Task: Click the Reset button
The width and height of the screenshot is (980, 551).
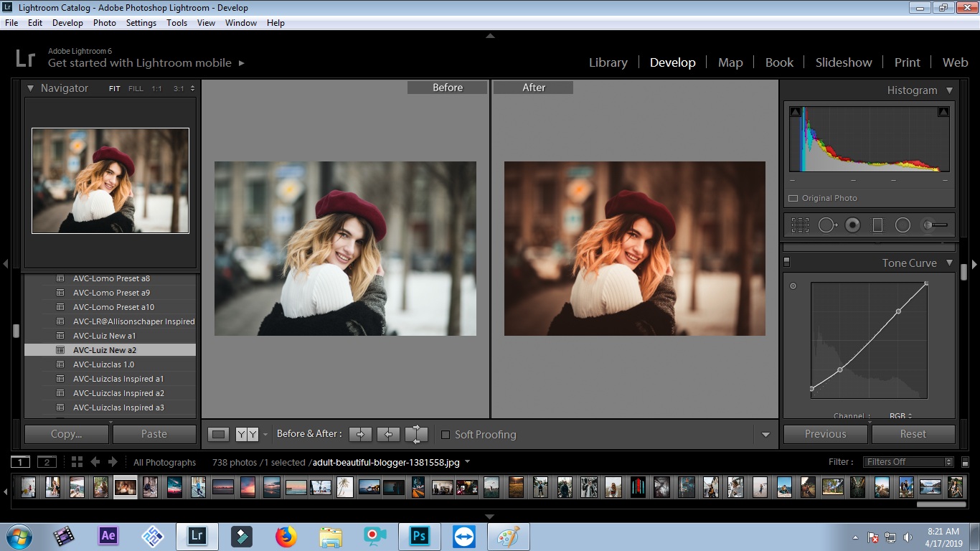Action: click(913, 434)
